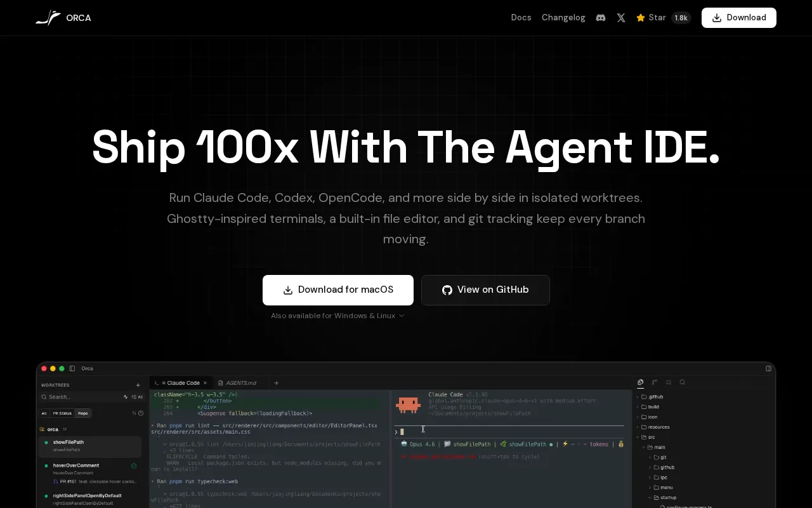Click the file icon on AGENTS.md tab

pyautogui.click(x=221, y=383)
